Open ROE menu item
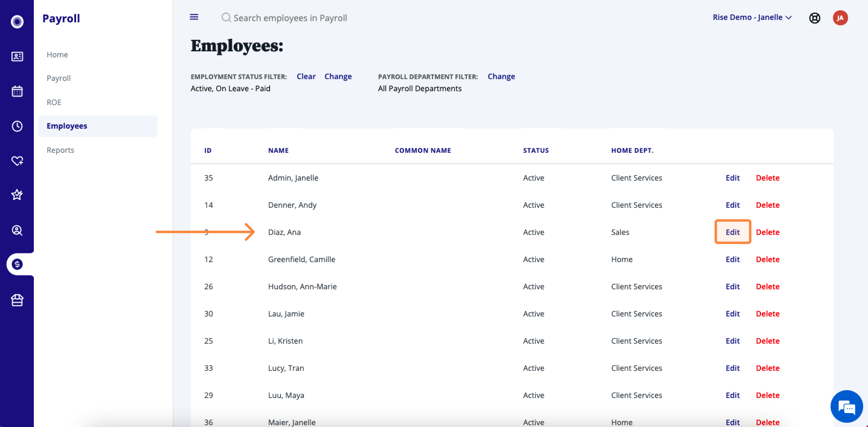Image resolution: width=868 pixels, height=427 pixels. coord(54,102)
